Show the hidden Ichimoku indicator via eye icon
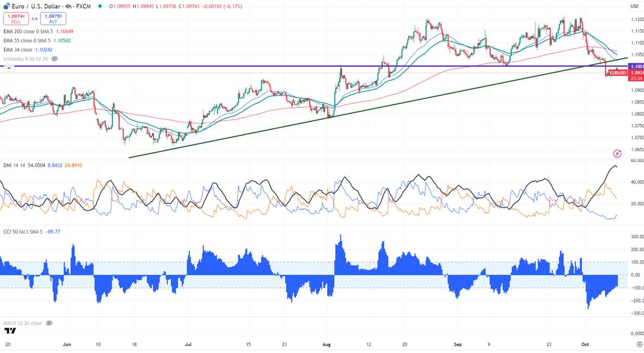644x353 pixels. point(55,59)
